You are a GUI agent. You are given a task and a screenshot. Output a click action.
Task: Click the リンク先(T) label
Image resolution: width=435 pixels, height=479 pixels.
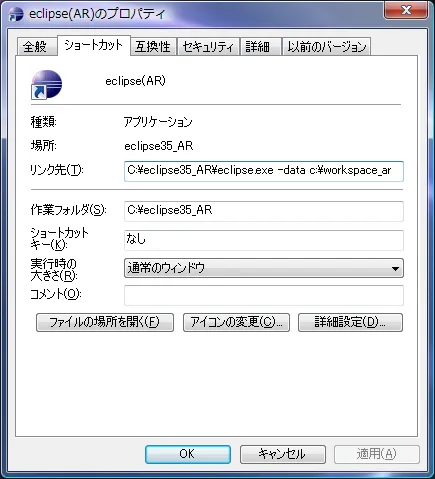click(x=57, y=170)
